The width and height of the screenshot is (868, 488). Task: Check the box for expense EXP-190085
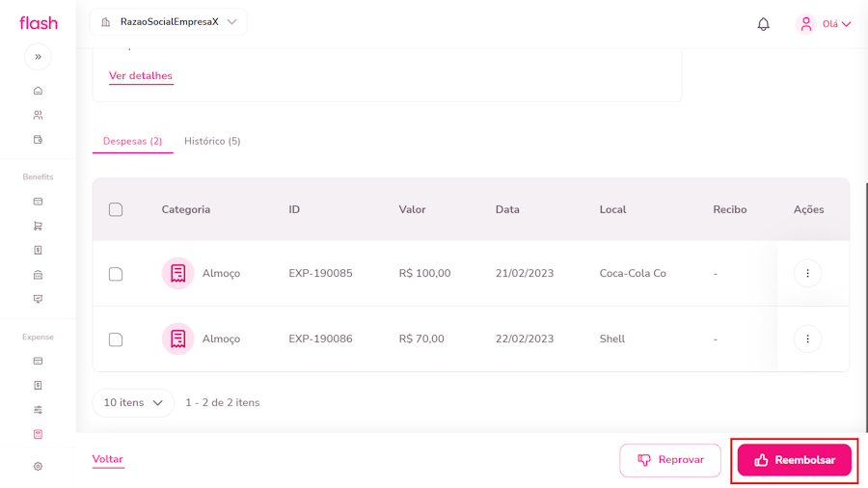tap(116, 274)
